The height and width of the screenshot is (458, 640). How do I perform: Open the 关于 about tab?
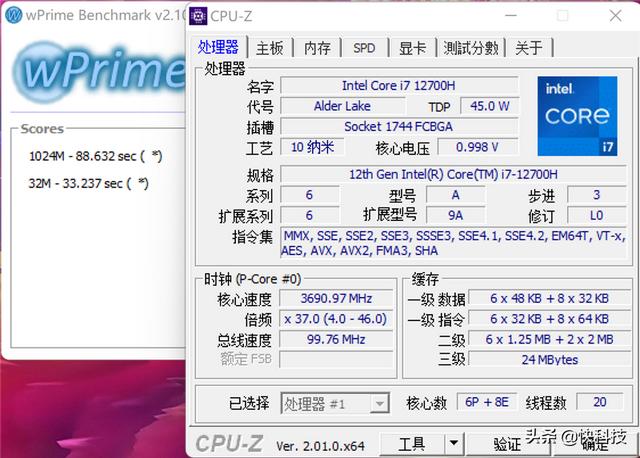[x=529, y=47]
